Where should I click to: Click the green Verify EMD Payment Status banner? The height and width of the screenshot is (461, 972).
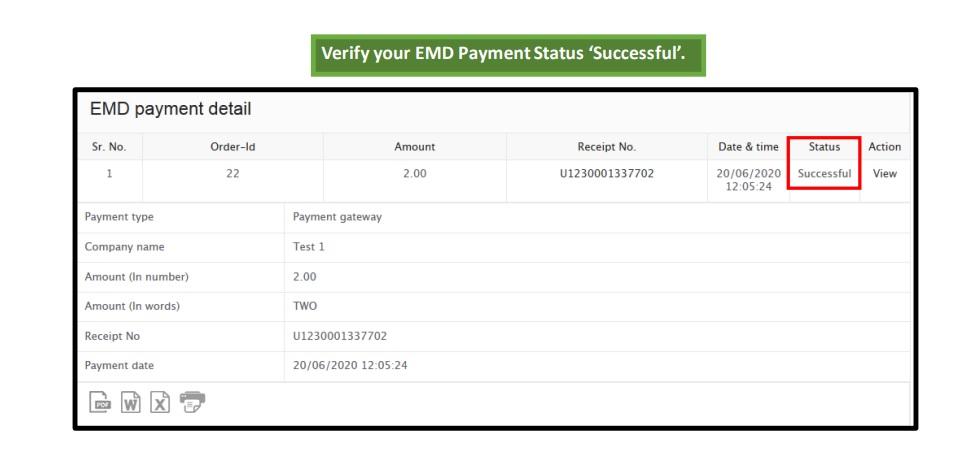click(508, 55)
